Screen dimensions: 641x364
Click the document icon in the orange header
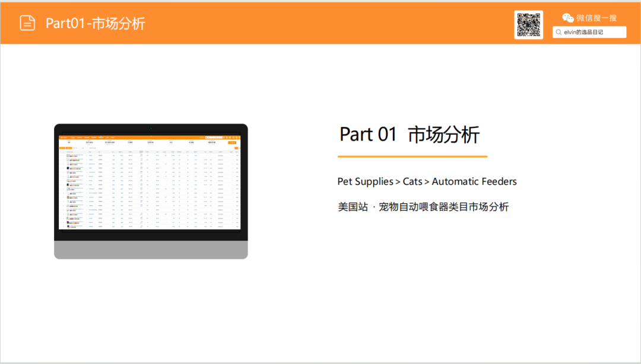[27, 23]
